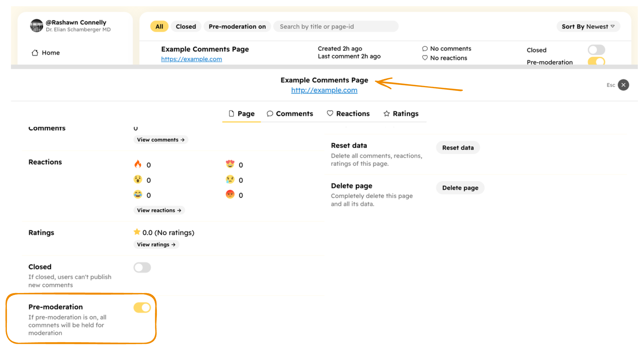
Task: Click the search by title field
Action: click(335, 26)
